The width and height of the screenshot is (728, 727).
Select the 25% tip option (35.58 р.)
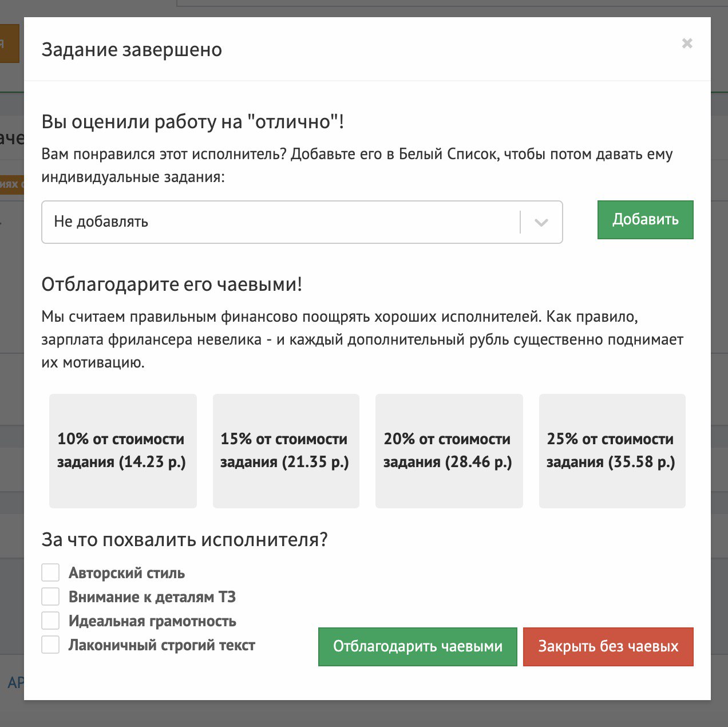coord(612,451)
